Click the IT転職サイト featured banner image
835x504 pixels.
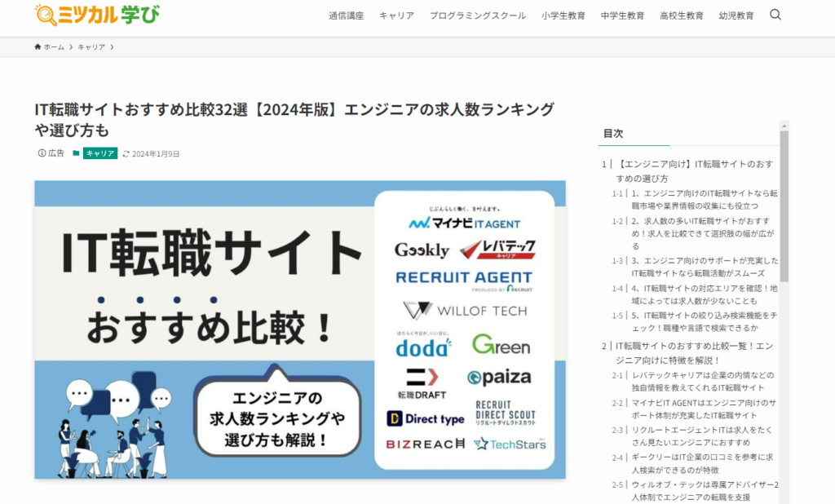[x=300, y=329]
